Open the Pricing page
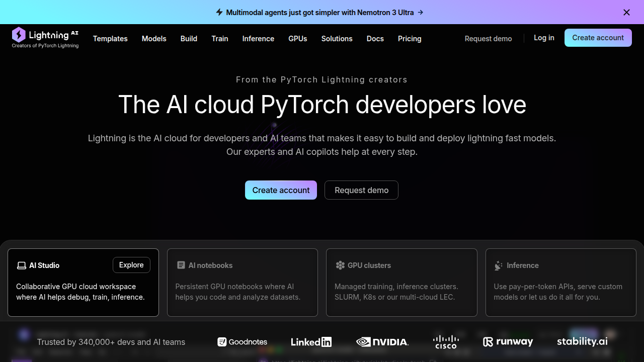The width and height of the screenshot is (644, 362). [x=410, y=39]
